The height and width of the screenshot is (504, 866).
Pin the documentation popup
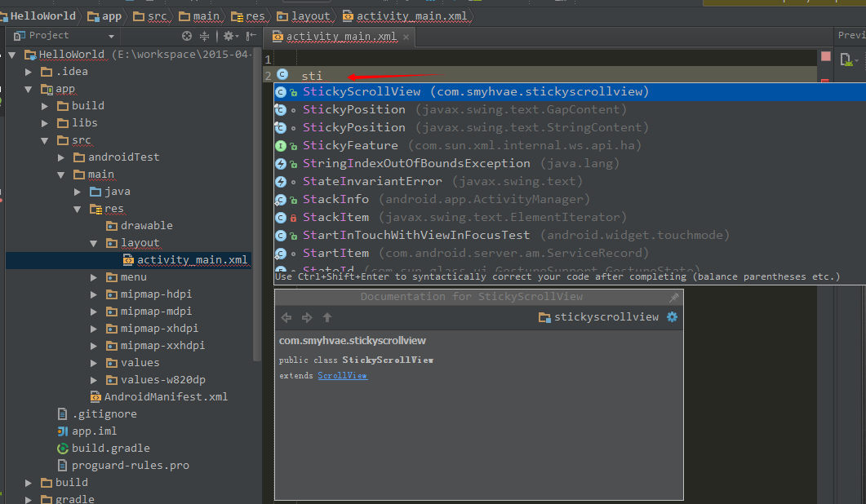tap(674, 298)
